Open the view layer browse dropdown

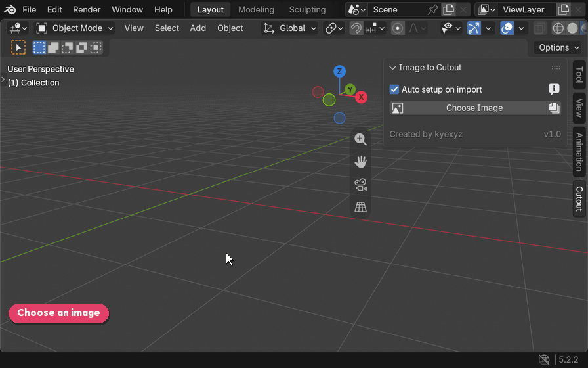[487, 9]
